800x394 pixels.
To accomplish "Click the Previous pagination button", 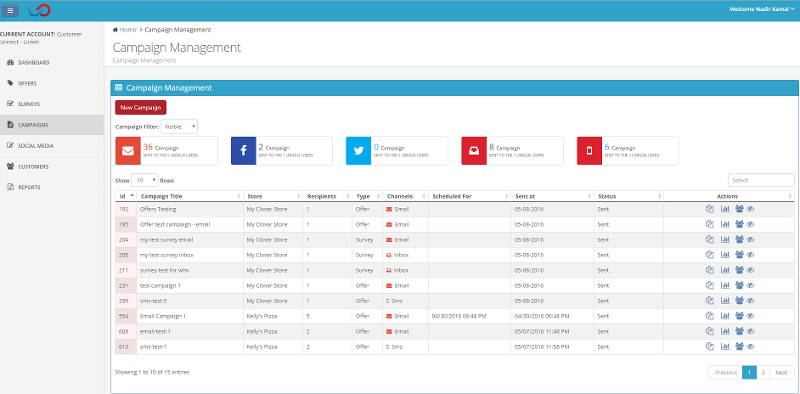I will [x=726, y=373].
